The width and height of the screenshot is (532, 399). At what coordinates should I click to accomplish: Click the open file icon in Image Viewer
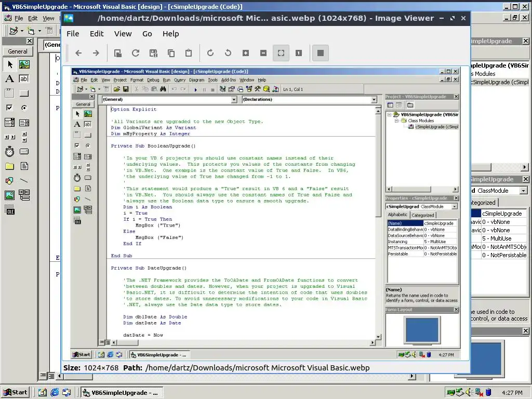click(118, 53)
